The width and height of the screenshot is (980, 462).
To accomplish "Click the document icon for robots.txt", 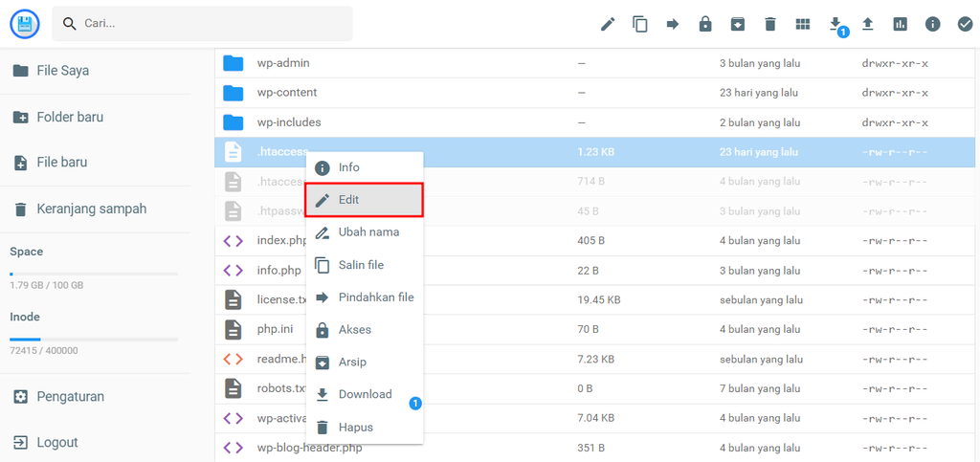I will coord(234,388).
